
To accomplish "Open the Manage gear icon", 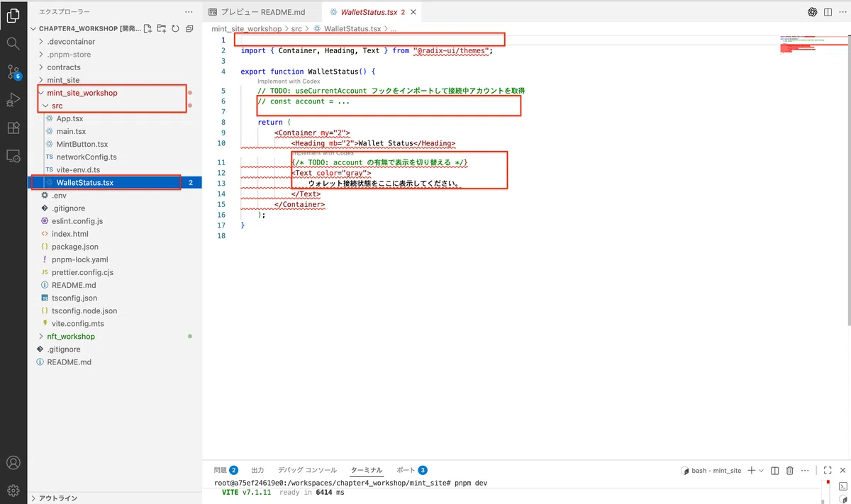I will click(13, 490).
